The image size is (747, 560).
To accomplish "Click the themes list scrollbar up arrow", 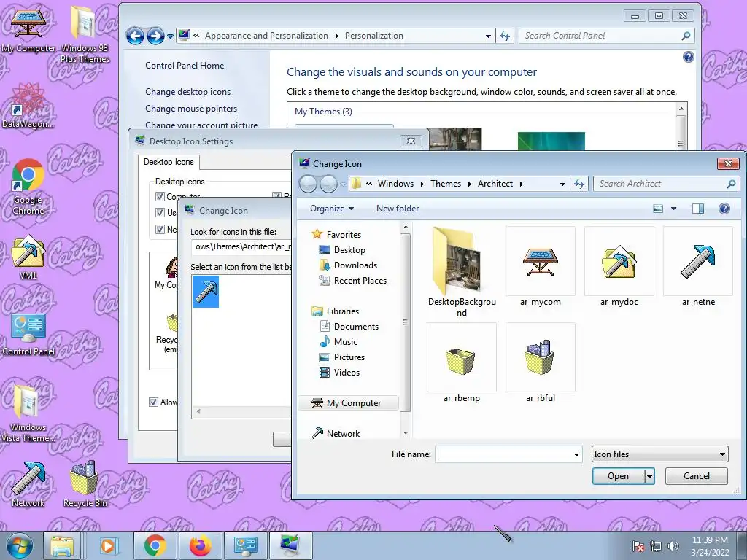I will tap(681, 109).
